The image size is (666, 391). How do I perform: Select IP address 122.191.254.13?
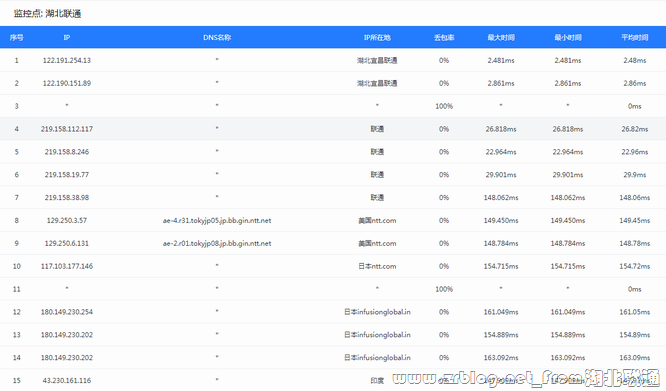pos(67,60)
